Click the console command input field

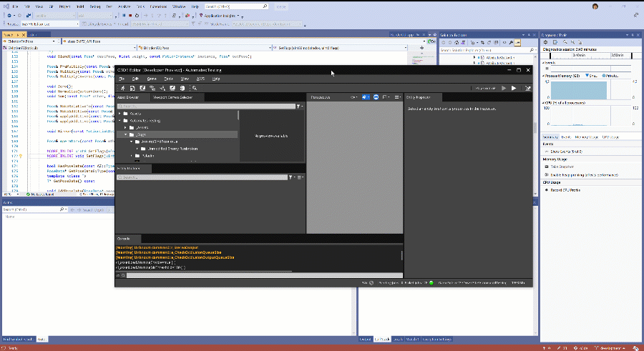(x=265, y=275)
